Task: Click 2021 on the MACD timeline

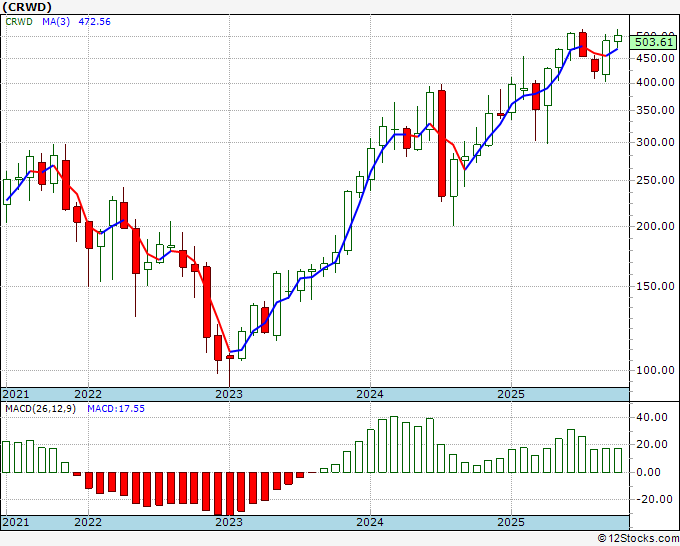Action: tap(16, 522)
